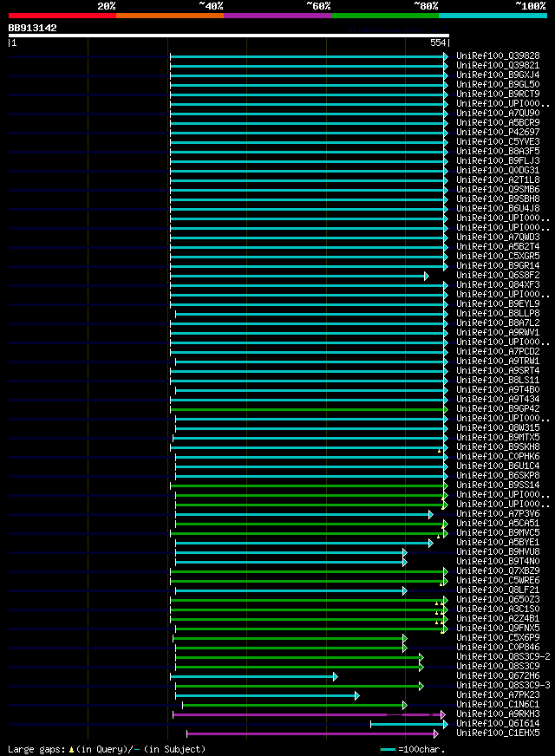Select the UniRef100_Q9FNX5 label
555x756 pixels.
click(498, 629)
